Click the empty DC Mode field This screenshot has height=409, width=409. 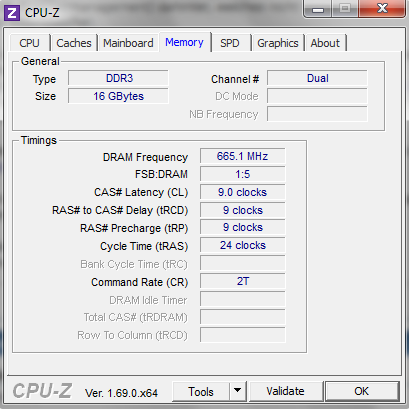click(x=317, y=96)
